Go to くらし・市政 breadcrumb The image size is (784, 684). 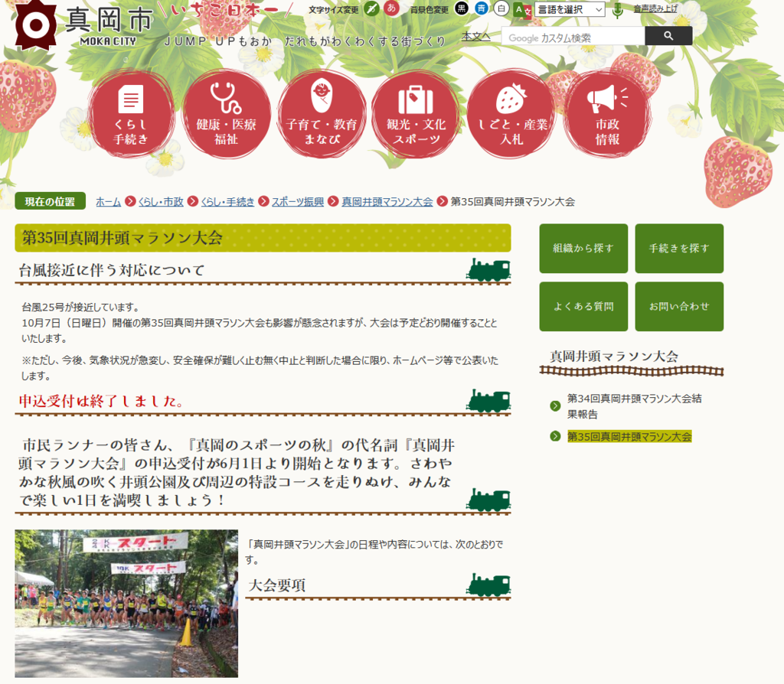pyautogui.click(x=161, y=202)
